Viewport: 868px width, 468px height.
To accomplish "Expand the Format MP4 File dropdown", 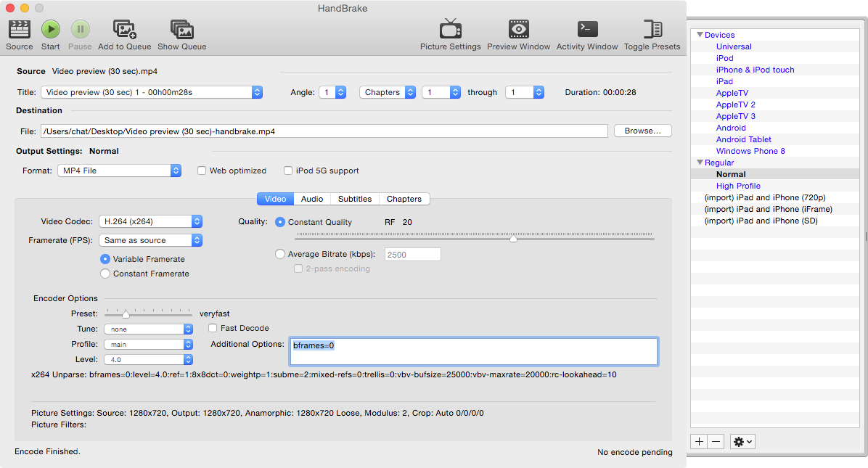I will pos(119,171).
